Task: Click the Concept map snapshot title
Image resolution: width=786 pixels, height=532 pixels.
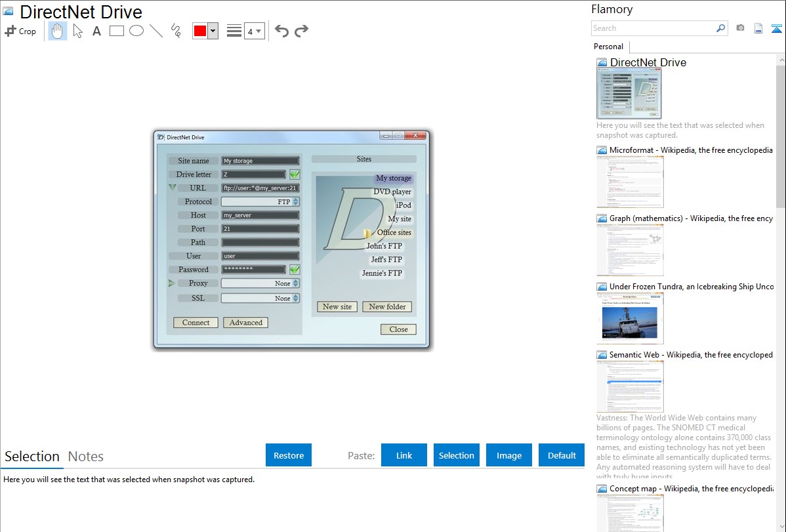Action: point(692,488)
